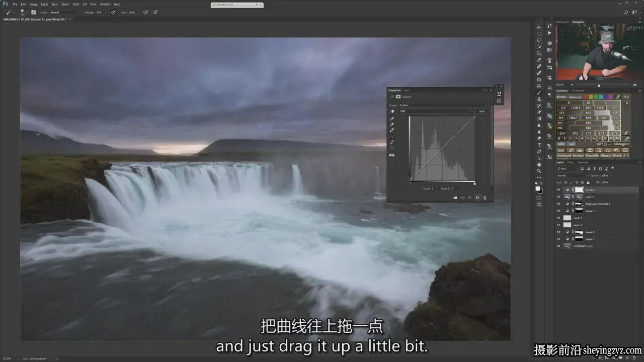The height and width of the screenshot is (362, 644).
Task: Click the trash icon in Properties panel
Action: (x=485, y=198)
